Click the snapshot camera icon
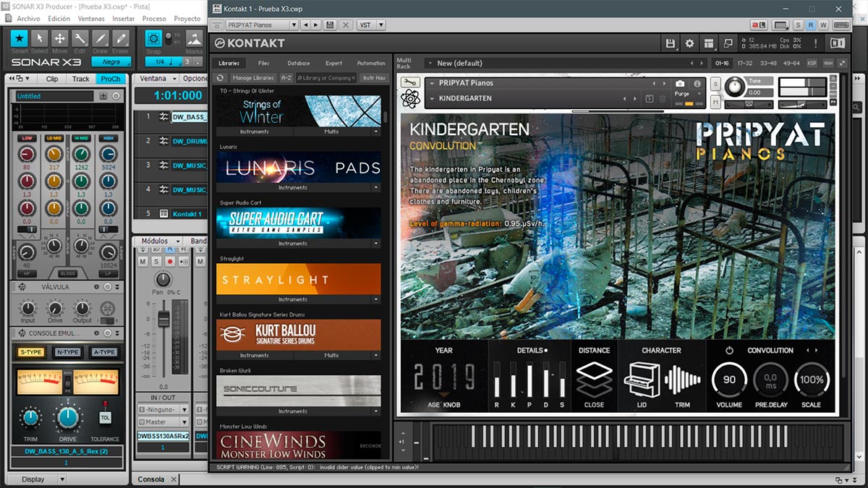This screenshot has width=868, height=488. [680, 84]
